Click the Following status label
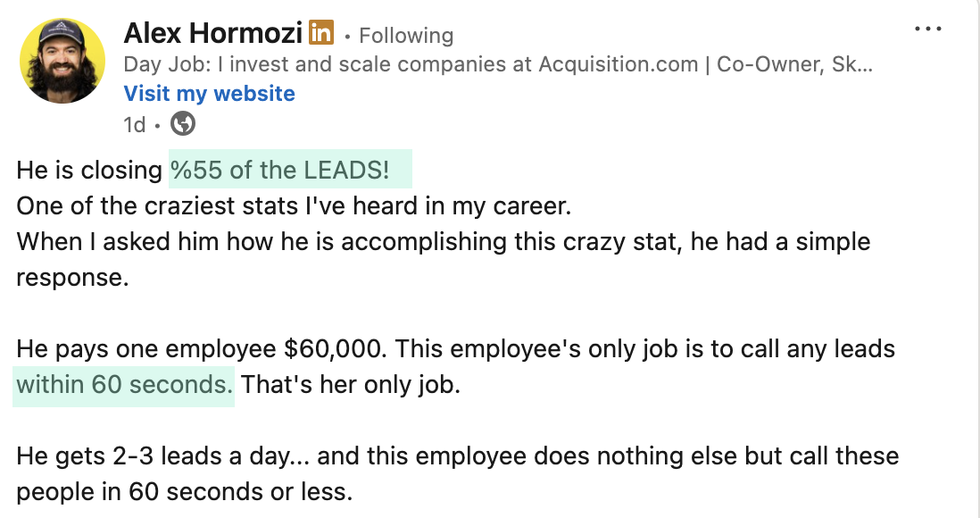Viewport: 980px width, 518px height. tap(405, 36)
